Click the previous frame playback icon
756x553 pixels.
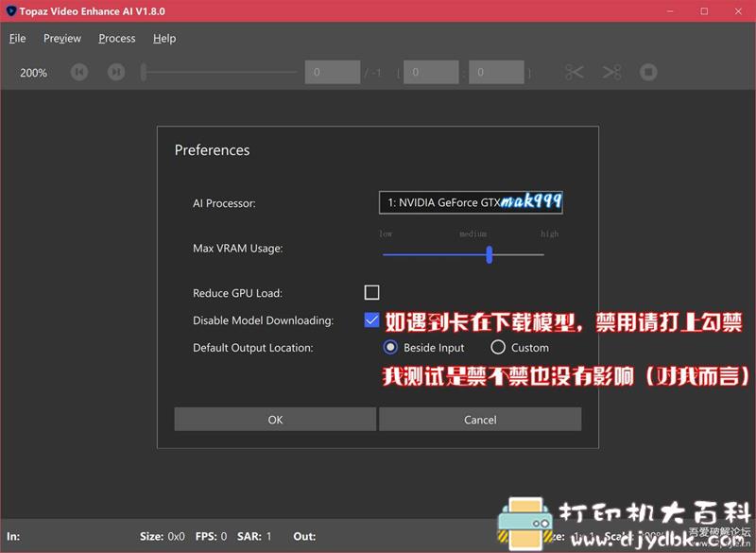pyautogui.click(x=79, y=73)
